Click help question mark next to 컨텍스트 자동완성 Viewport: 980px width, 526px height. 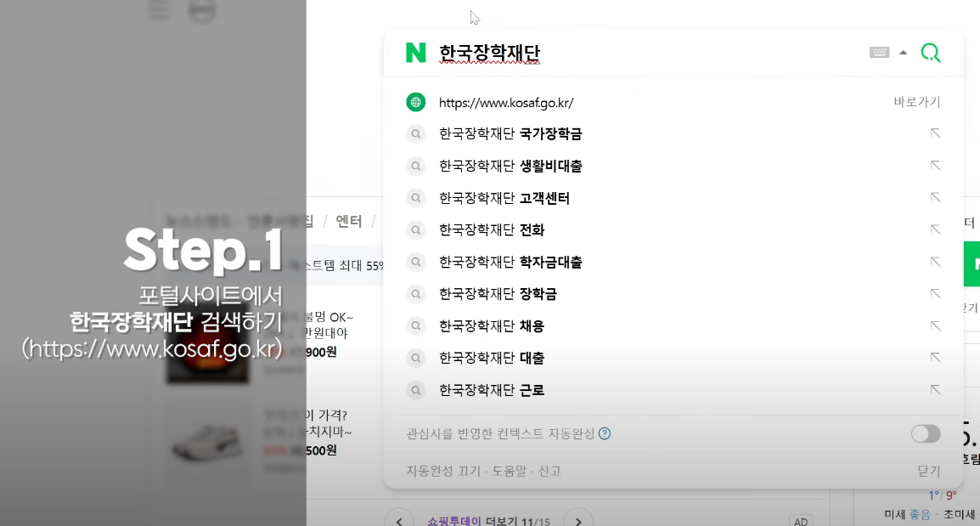coord(605,433)
